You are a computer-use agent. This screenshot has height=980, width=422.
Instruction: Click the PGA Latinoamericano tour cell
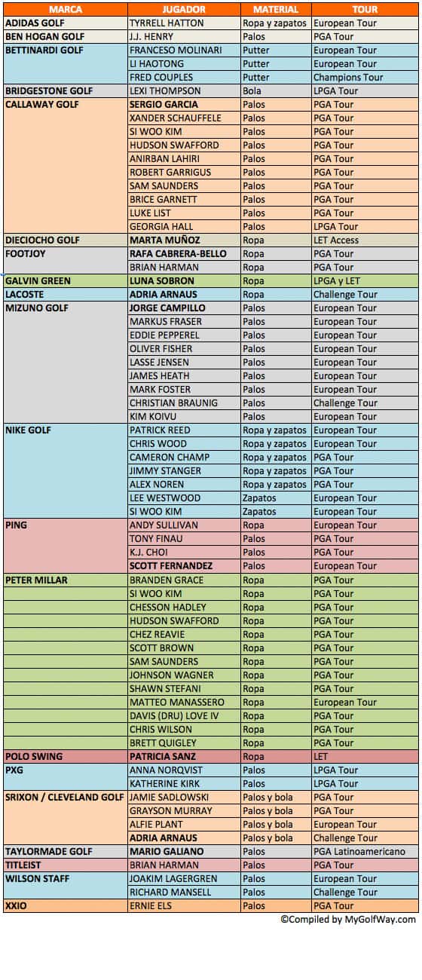coord(365,852)
